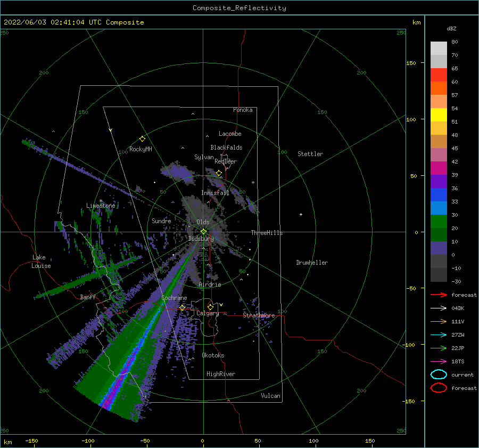Image resolution: width=479 pixels, height=448 pixels.
Task: Click the Calgary city label
Action: pos(208,313)
